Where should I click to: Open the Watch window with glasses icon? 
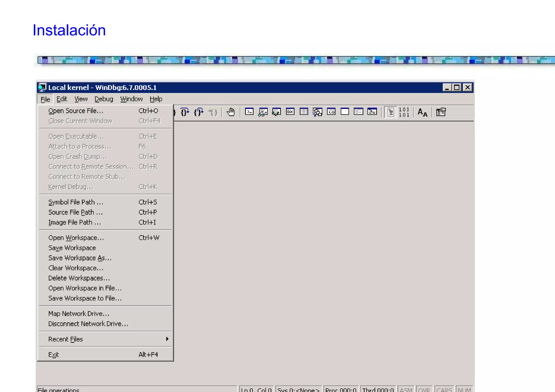pyautogui.click(x=263, y=112)
